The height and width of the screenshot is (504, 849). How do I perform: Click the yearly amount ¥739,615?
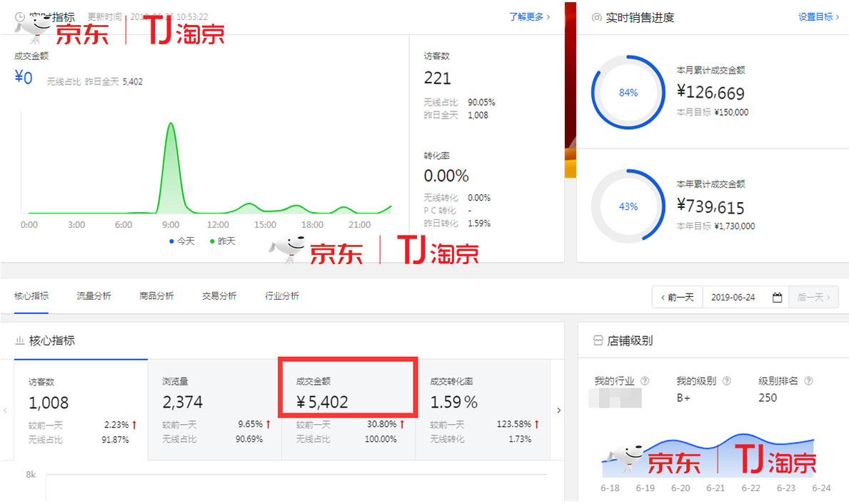pyautogui.click(x=710, y=206)
